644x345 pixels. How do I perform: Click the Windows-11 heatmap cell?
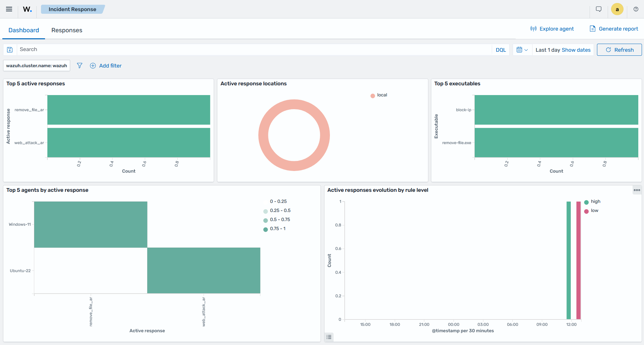point(91,224)
